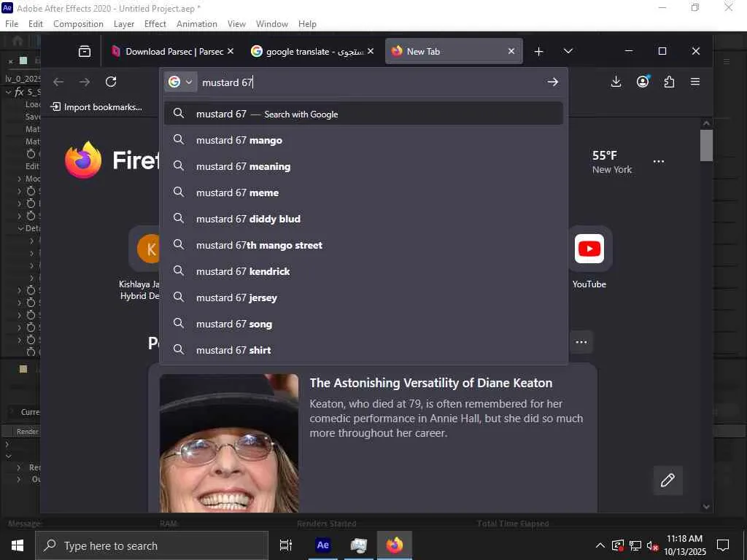
Task: Close the New Tab tab
Action: [511, 51]
